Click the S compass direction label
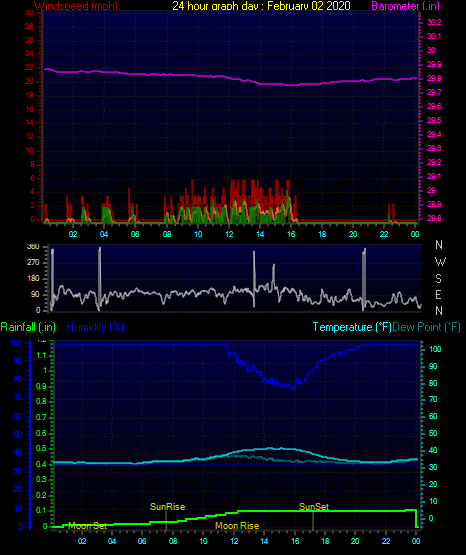Image resolution: width=466 pixels, height=555 pixels. click(x=438, y=279)
